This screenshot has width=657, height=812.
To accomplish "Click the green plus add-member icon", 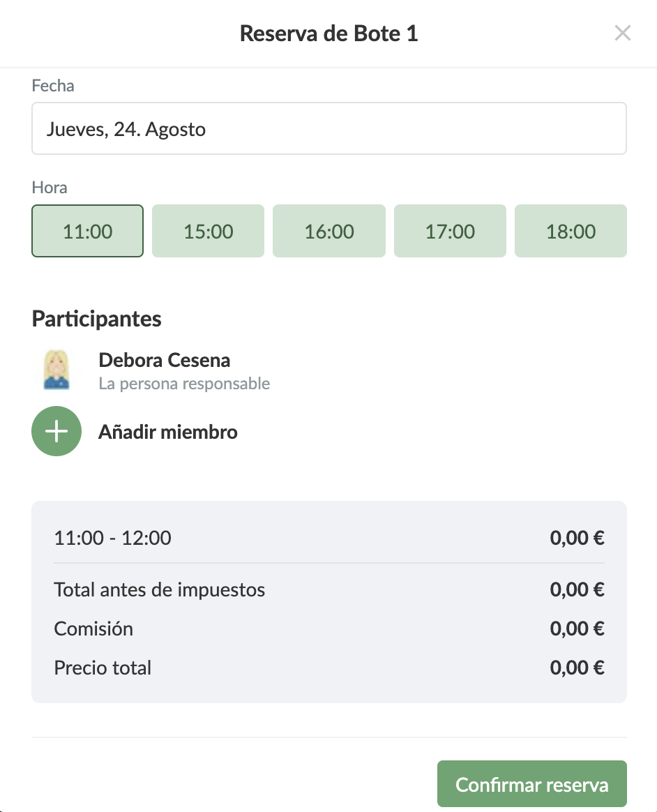I will click(x=56, y=432).
